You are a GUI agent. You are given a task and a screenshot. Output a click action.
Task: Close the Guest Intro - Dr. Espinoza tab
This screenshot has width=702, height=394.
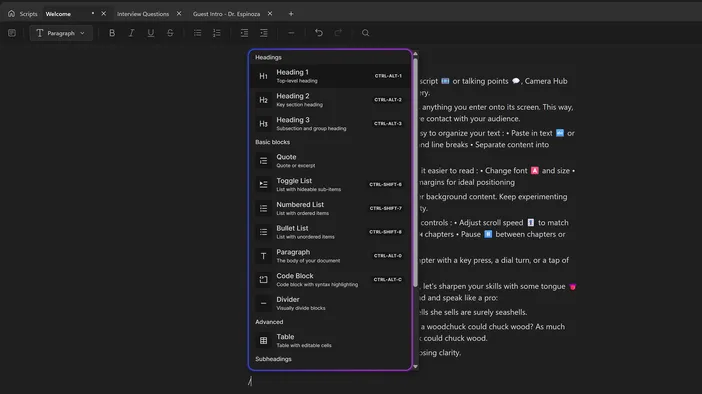pyautogui.click(x=270, y=13)
